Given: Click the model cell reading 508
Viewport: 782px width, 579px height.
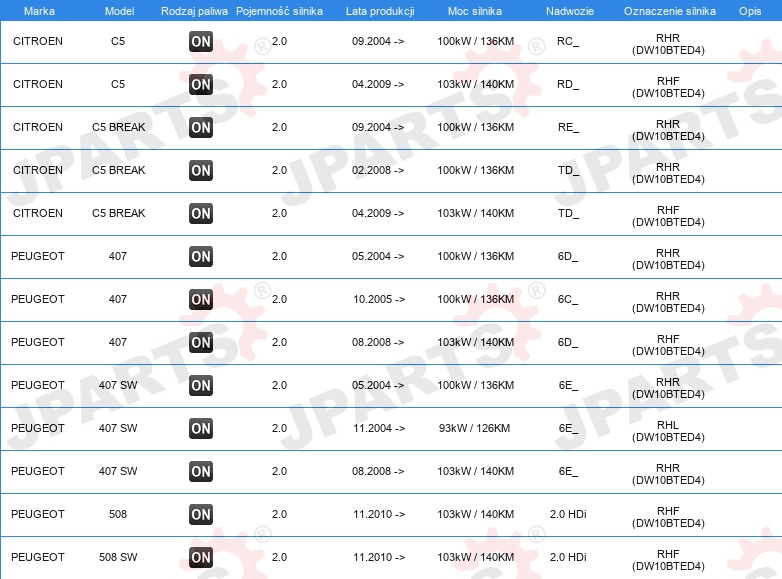Looking at the screenshot, I should (x=118, y=514).
